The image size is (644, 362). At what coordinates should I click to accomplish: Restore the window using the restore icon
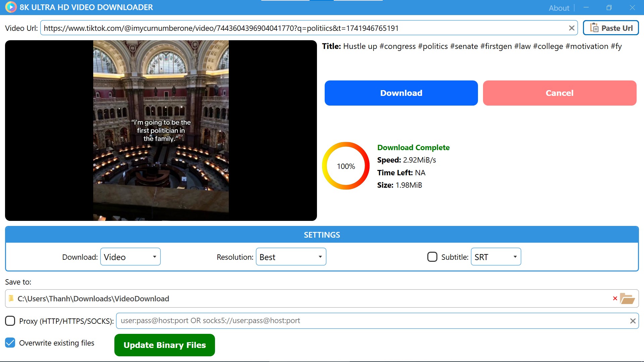point(609,7)
